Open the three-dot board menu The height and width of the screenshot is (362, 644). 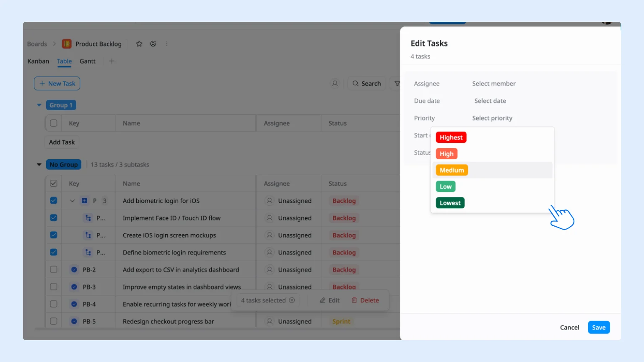[x=167, y=44]
